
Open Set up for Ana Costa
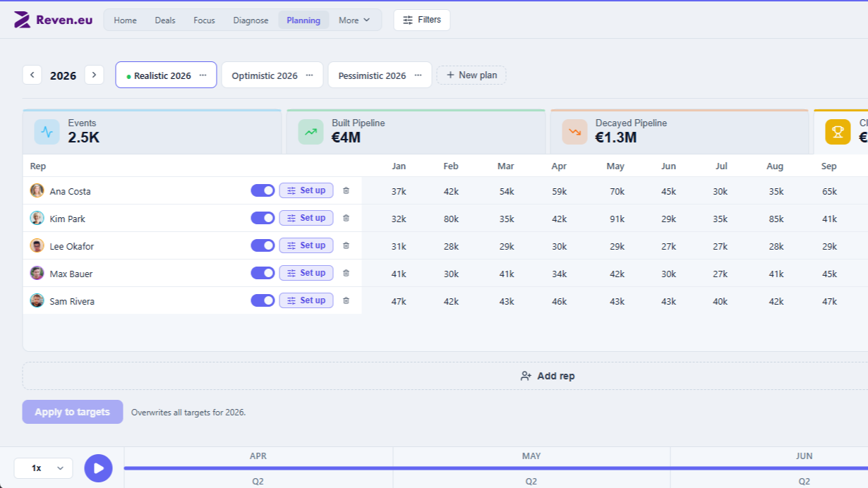point(306,190)
